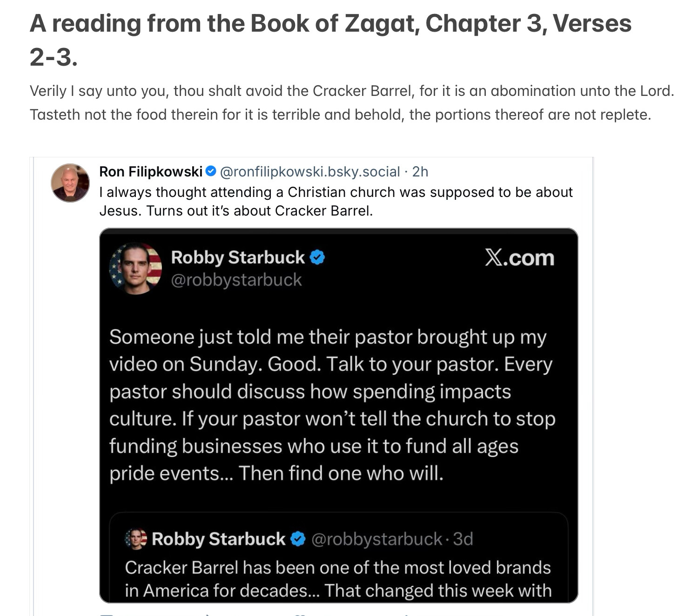Click the "Verily I say unto you" paragraph
Screen dimensions: 699x616
click(x=351, y=102)
